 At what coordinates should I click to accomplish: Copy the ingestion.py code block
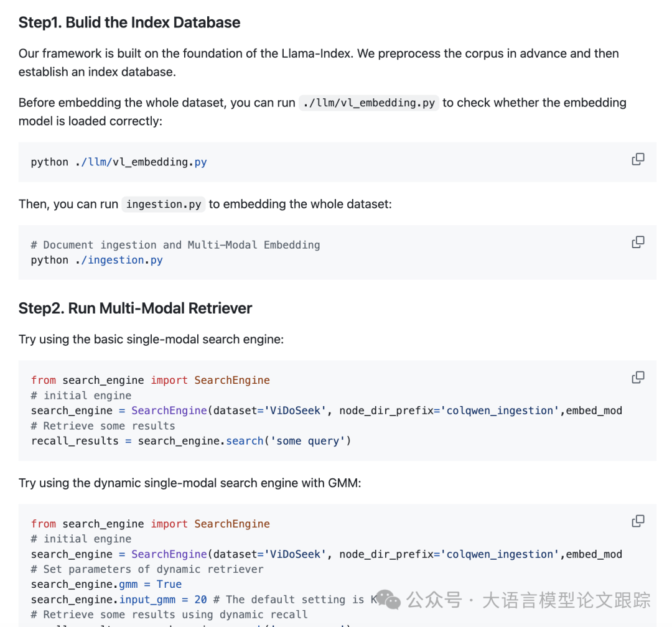pos(638,242)
